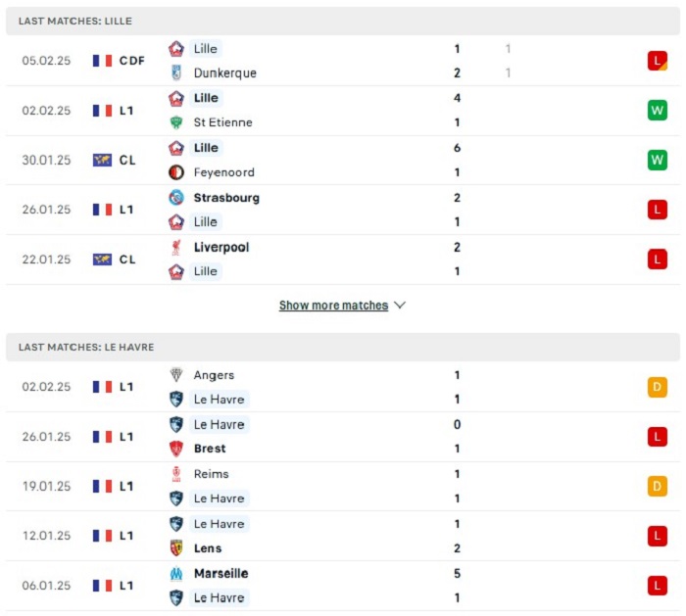Click the L badge for Lille vs Dunkerque
Image resolution: width=686 pixels, height=616 pixels.
tap(658, 61)
